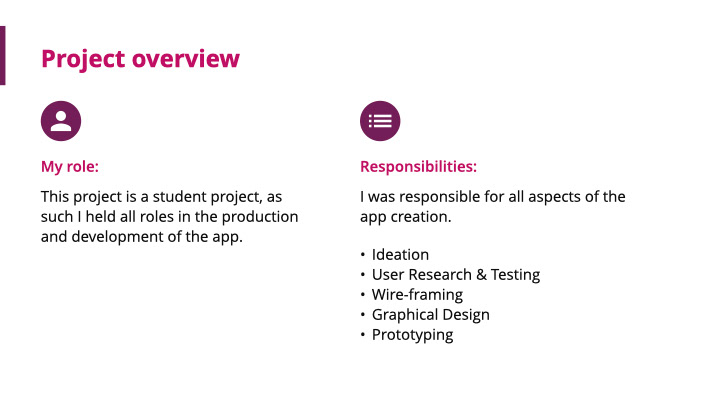Click the bullet dot before Ideation
Image resolution: width=720 pixels, height=405 pixels.
click(363, 256)
